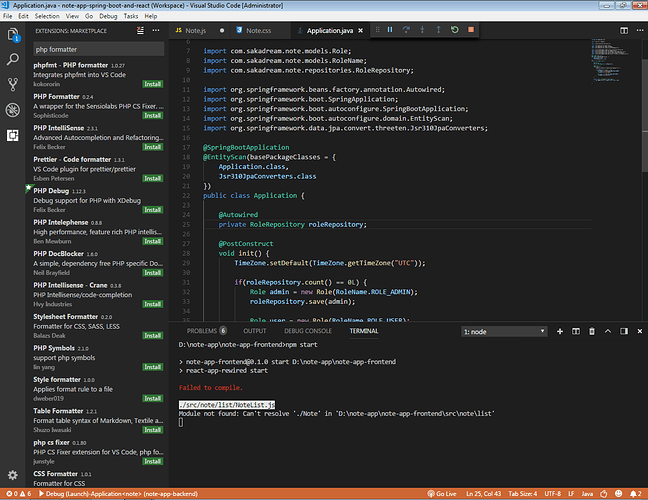Change the UTF-8 file encoding

click(x=553, y=494)
